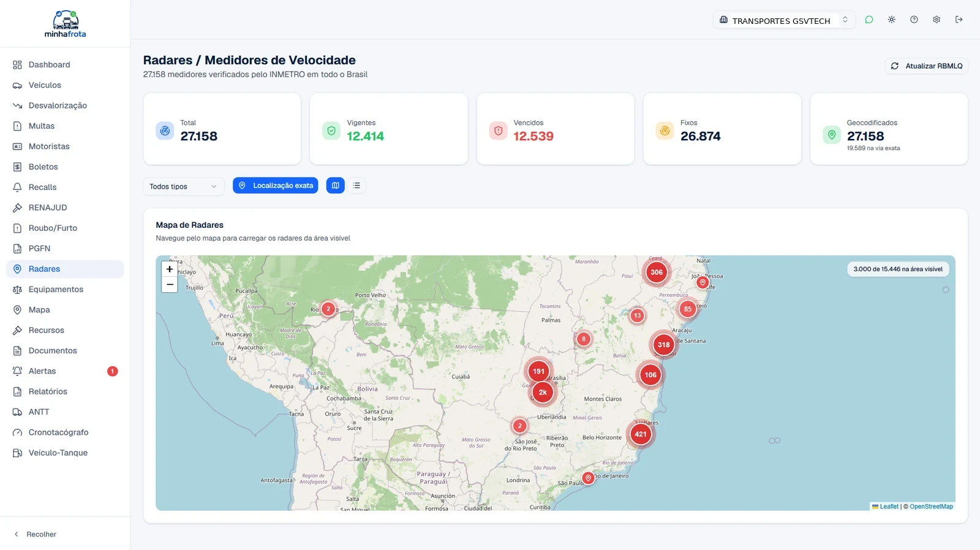
Task: Click the Total radar icon
Action: (x=165, y=130)
